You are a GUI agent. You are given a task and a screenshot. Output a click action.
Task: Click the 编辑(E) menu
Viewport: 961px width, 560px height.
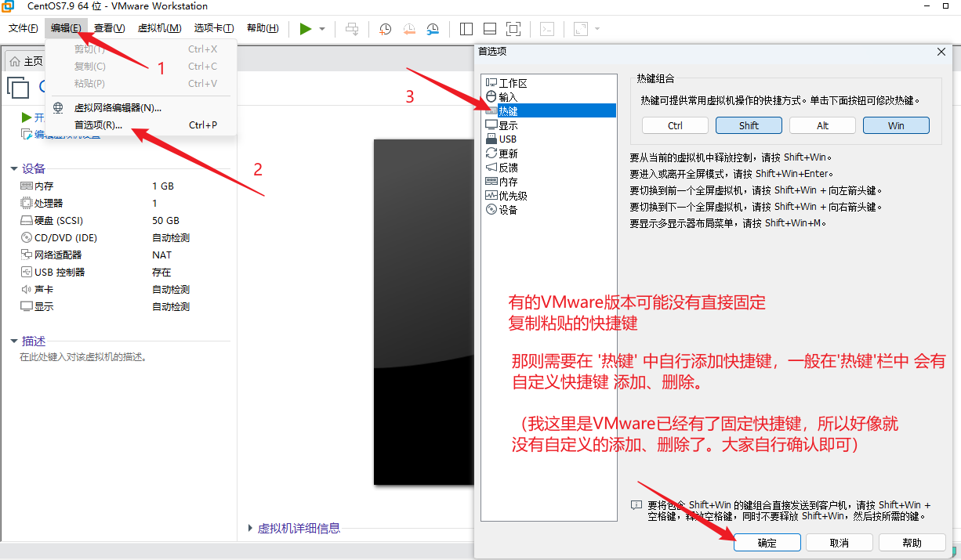pos(66,28)
